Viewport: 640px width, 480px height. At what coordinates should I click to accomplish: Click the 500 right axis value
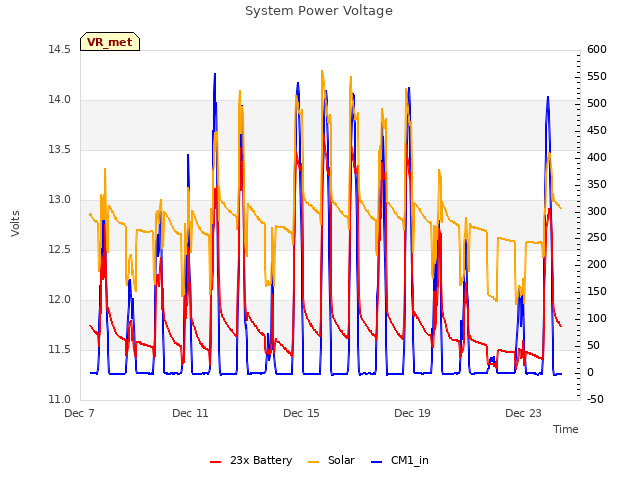coord(597,104)
